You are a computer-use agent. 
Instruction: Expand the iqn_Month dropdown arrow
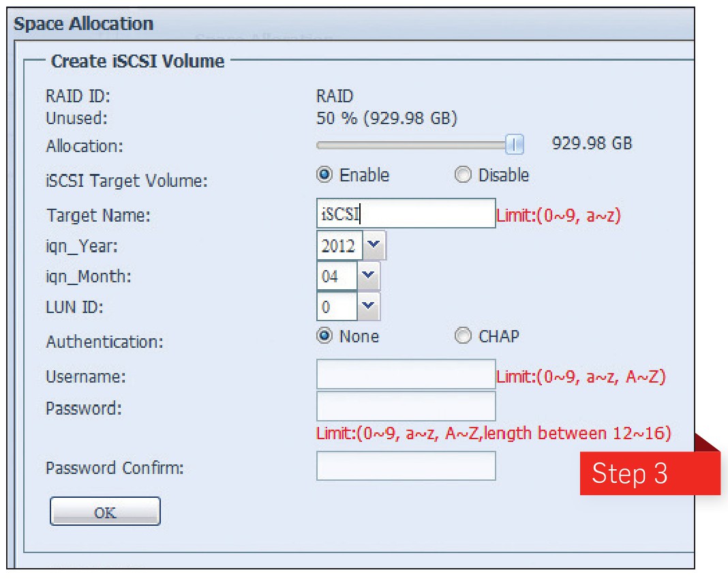[x=368, y=276]
